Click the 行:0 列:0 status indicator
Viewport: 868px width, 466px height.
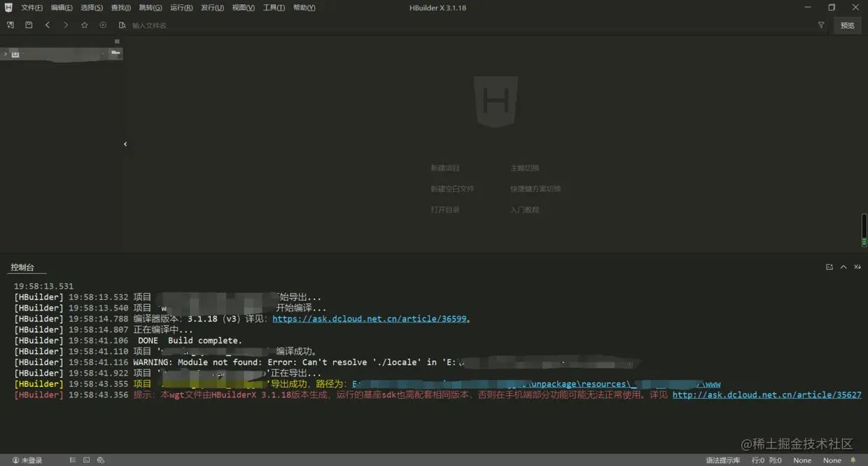766,460
